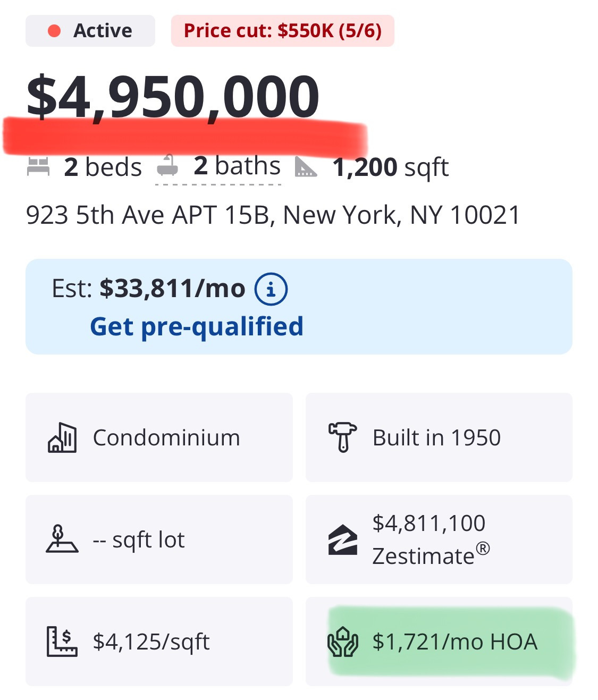Screen dimensions: 598x700
Task: Click the bathtub icon beside 2 baths
Action: tap(168, 166)
